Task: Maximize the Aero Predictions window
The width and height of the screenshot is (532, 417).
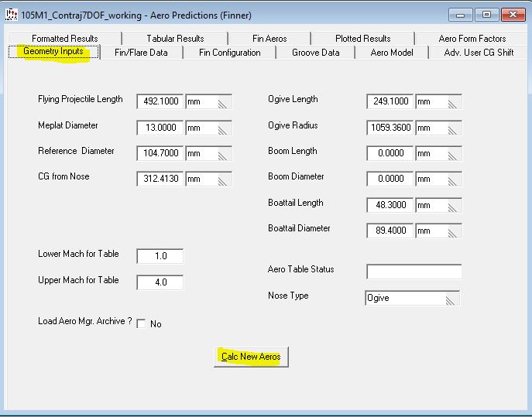Action: [x=486, y=15]
